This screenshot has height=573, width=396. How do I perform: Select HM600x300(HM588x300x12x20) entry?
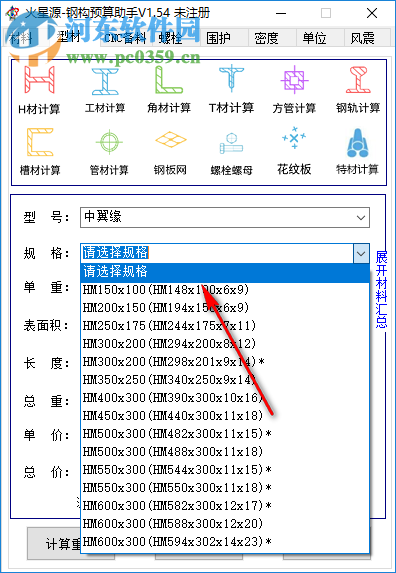point(225,523)
